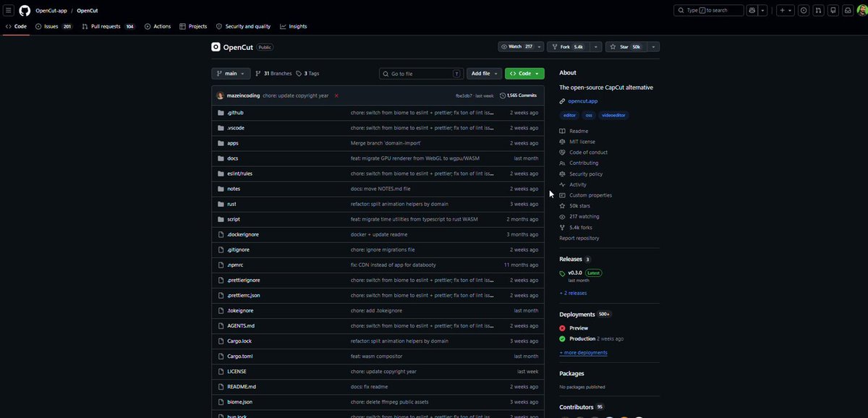
Task: Open the Cargo.toml file
Action: coord(240,356)
